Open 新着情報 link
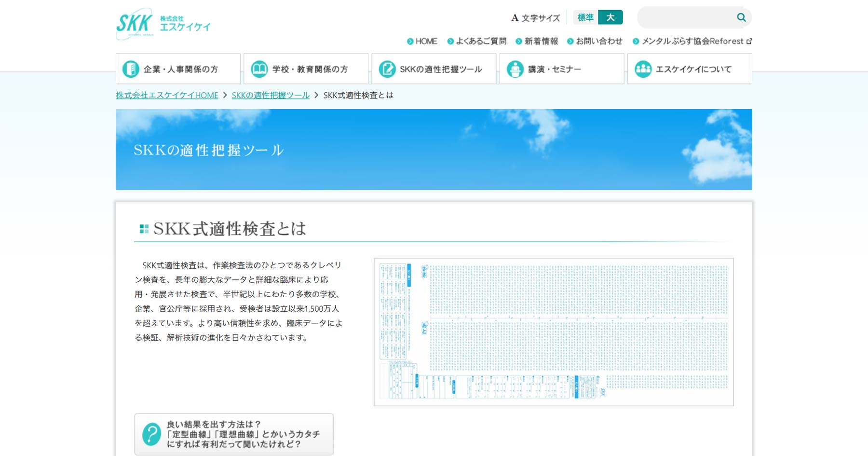 tap(541, 41)
